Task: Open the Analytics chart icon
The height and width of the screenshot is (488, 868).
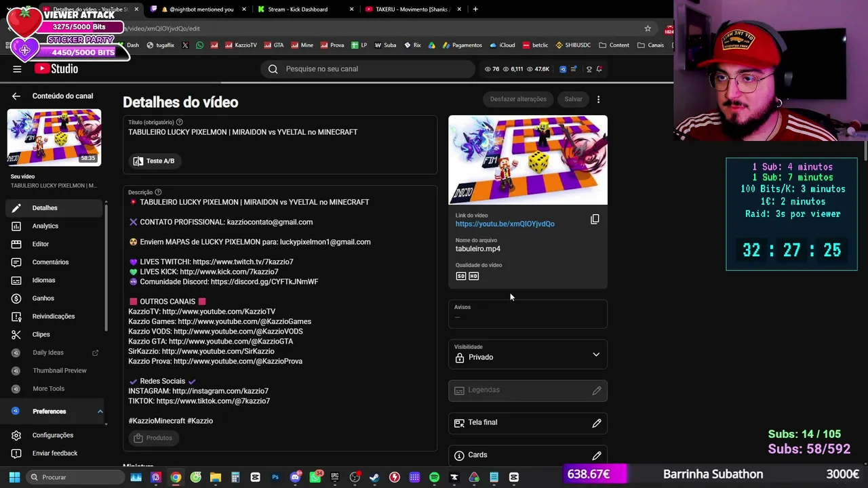Action: pyautogui.click(x=16, y=226)
